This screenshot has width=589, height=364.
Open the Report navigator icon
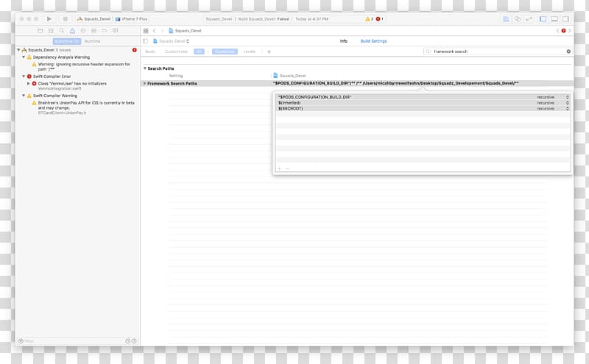click(116, 31)
